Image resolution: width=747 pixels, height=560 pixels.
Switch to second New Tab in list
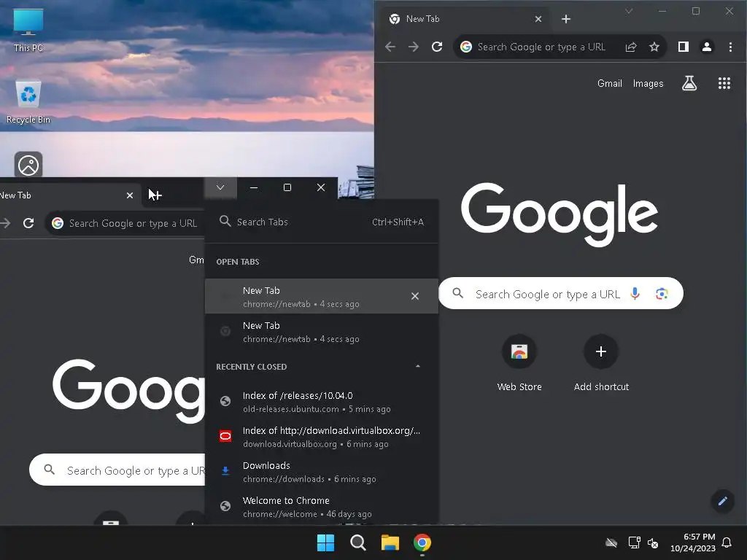click(322, 332)
